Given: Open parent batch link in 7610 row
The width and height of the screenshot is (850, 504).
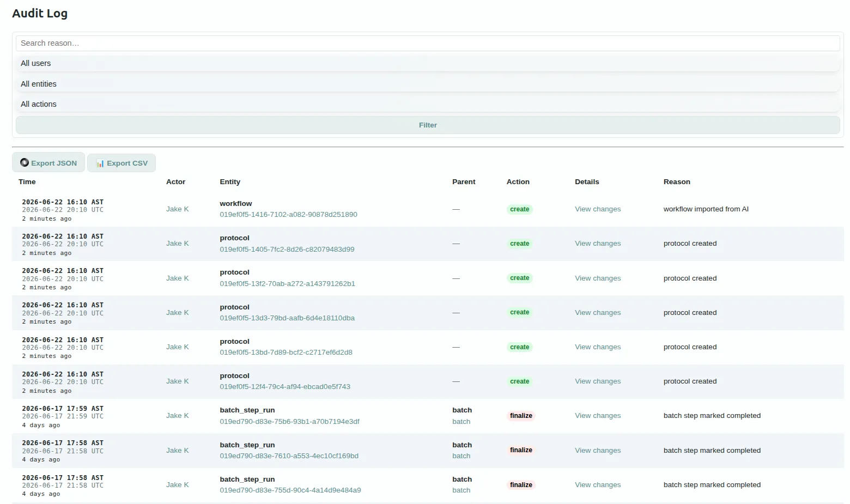Looking at the screenshot, I should (461, 456).
